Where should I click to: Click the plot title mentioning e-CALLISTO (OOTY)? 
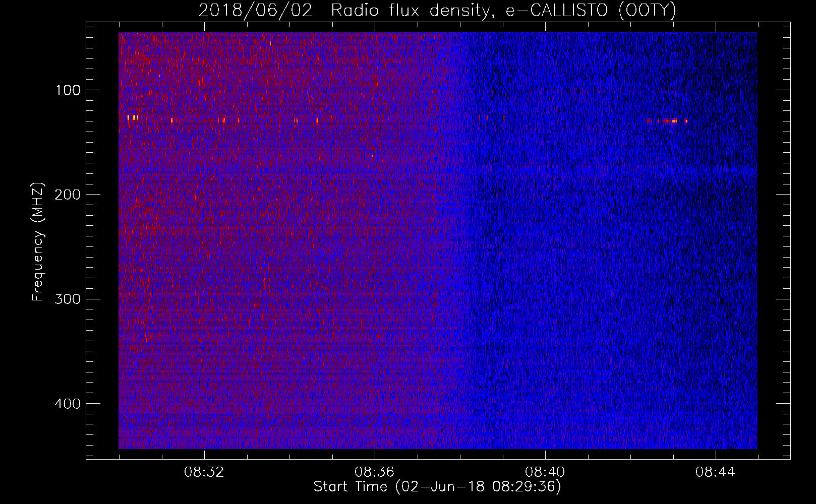(x=437, y=10)
